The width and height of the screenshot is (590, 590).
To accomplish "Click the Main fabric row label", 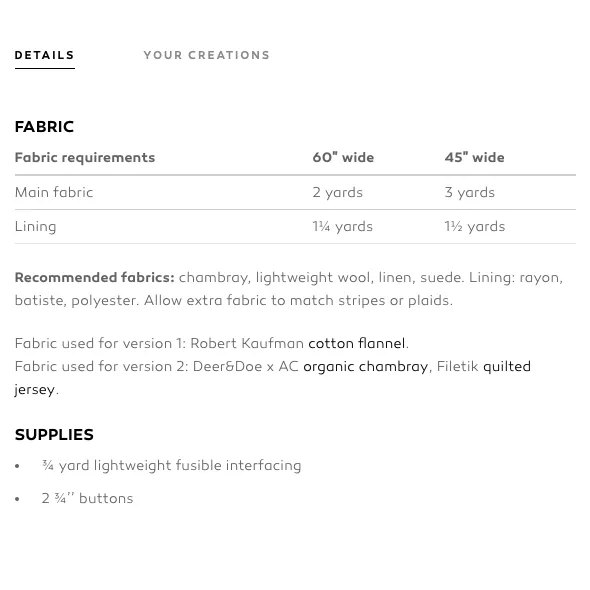I will (54, 192).
